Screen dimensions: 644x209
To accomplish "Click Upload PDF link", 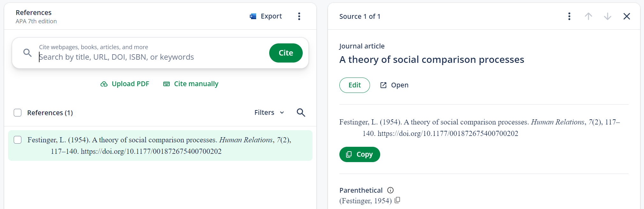I will [125, 84].
